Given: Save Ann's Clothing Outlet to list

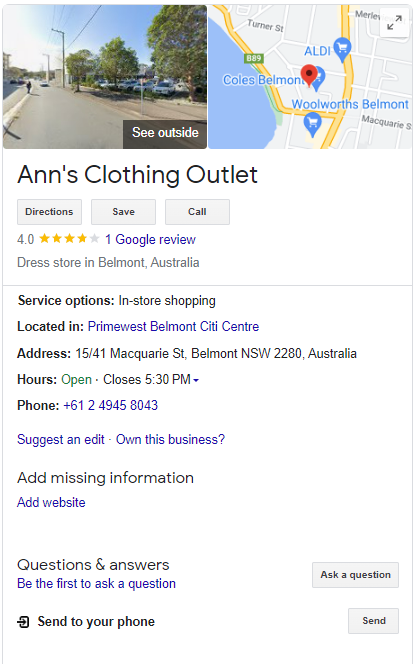Looking at the screenshot, I should (123, 212).
